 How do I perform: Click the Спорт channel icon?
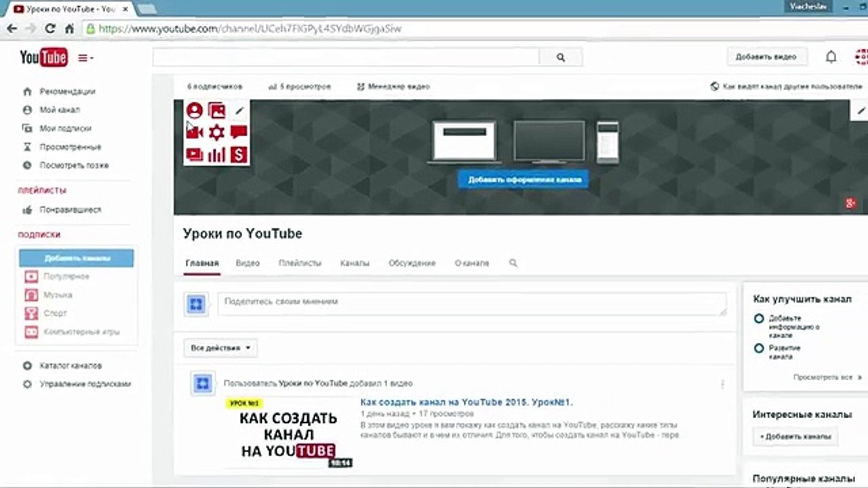[31, 313]
